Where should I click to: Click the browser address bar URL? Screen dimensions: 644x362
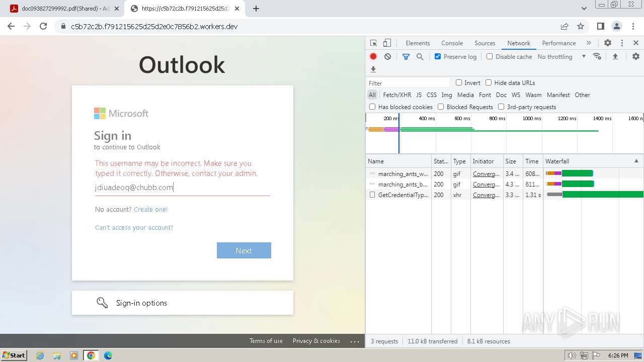tap(154, 26)
